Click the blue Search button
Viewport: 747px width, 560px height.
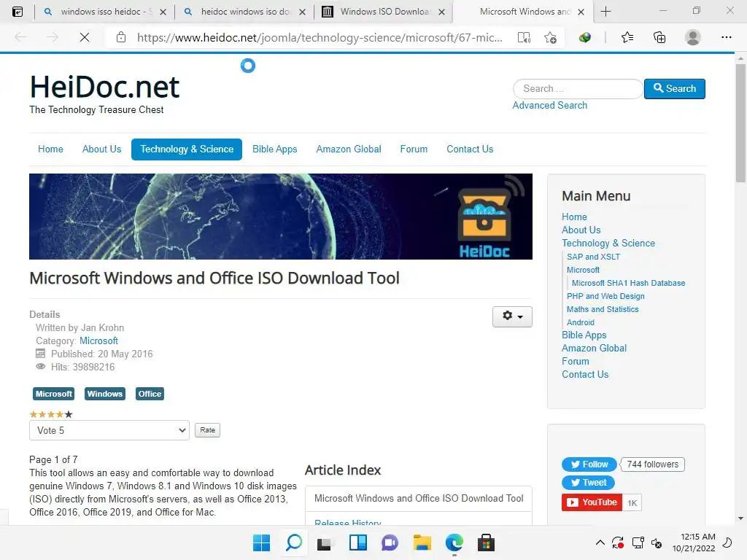point(675,88)
